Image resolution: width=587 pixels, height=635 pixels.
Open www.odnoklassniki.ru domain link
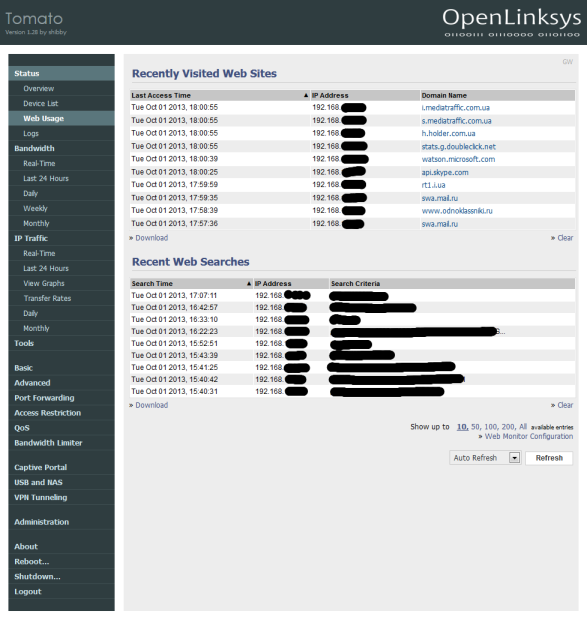[x=457, y=211]
